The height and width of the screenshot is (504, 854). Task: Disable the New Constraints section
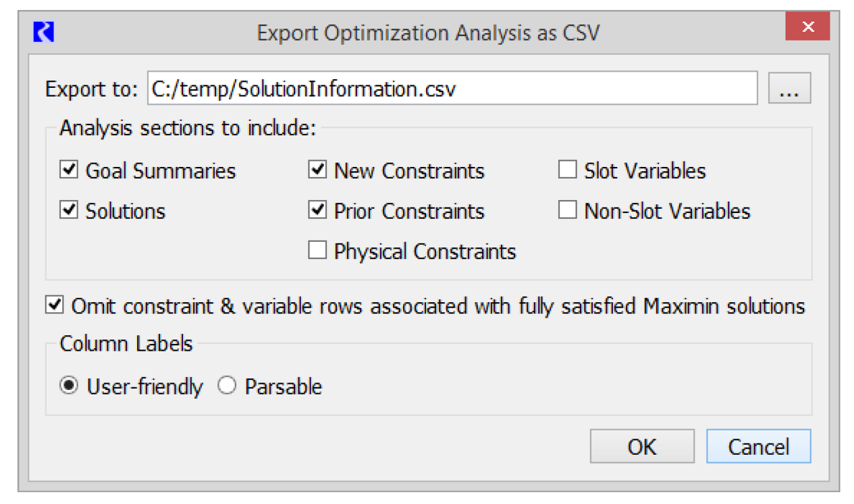[x=318, y=170]
